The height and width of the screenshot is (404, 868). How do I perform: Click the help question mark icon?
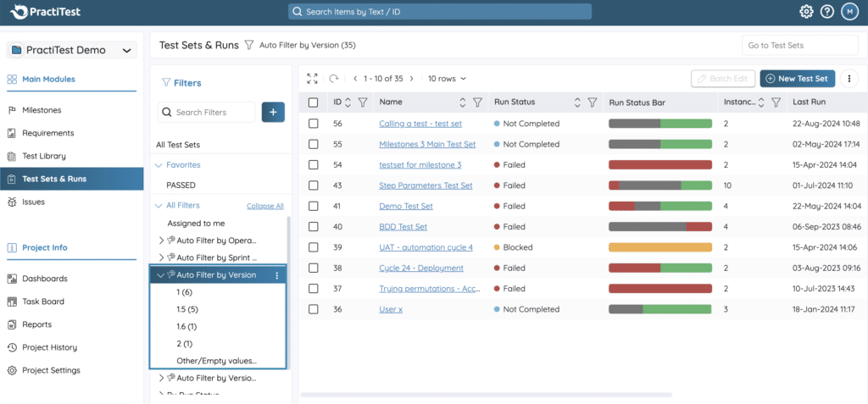pyautogui.click(x=827, y=12)
